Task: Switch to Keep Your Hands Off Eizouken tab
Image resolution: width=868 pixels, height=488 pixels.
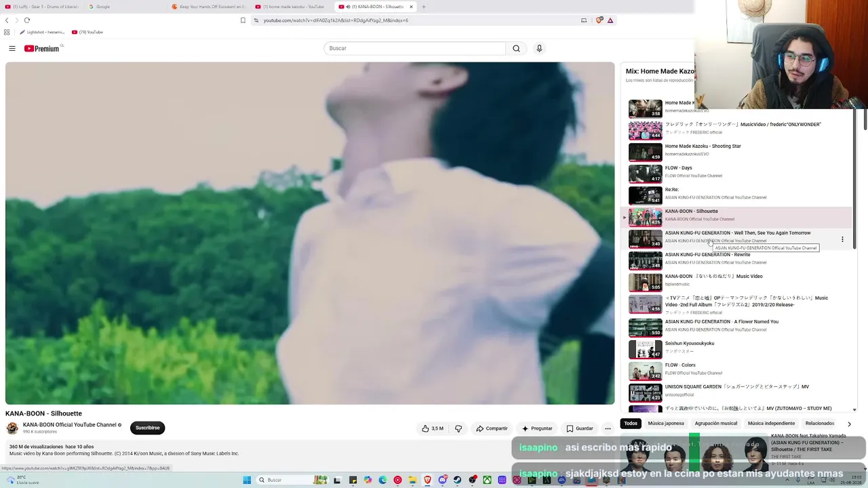Action: [x=209, y=7]
